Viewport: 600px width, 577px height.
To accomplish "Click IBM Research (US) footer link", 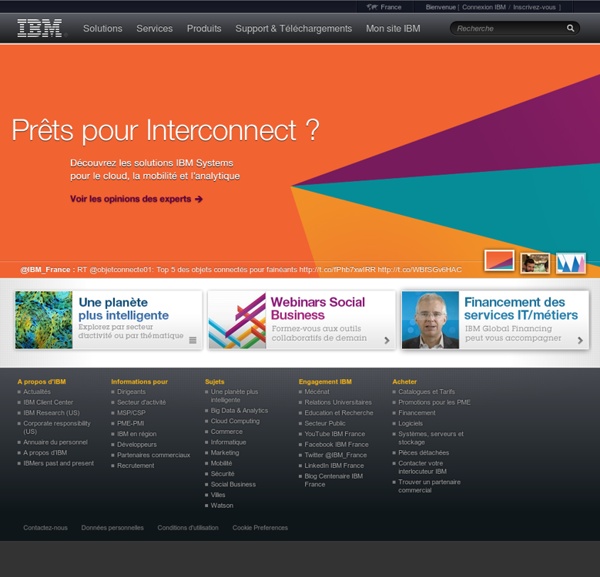I will pos(52,413).
